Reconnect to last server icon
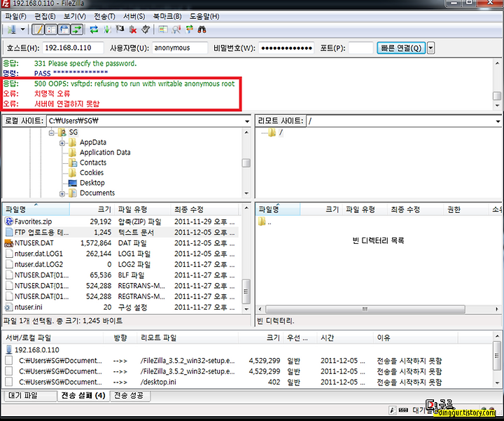 (x=146, y=30)
